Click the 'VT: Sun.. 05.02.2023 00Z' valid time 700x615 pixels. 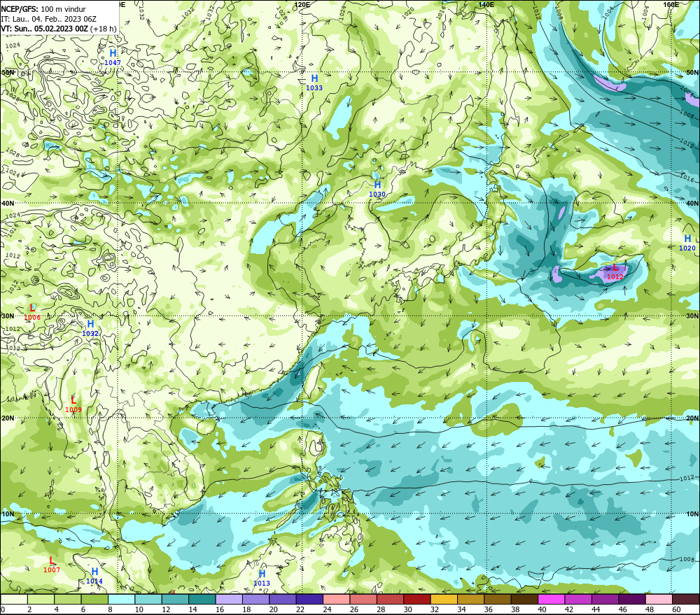pyautogui.click(x=44, y=29)
